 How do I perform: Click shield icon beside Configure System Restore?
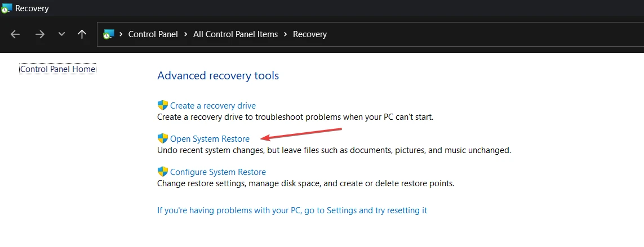click(x=163, y=172)
